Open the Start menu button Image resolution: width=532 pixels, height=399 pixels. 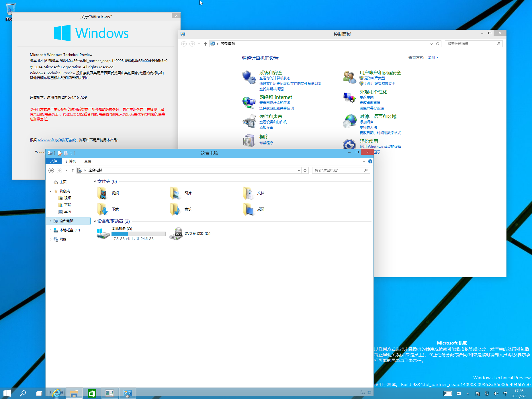pos(7,393)
